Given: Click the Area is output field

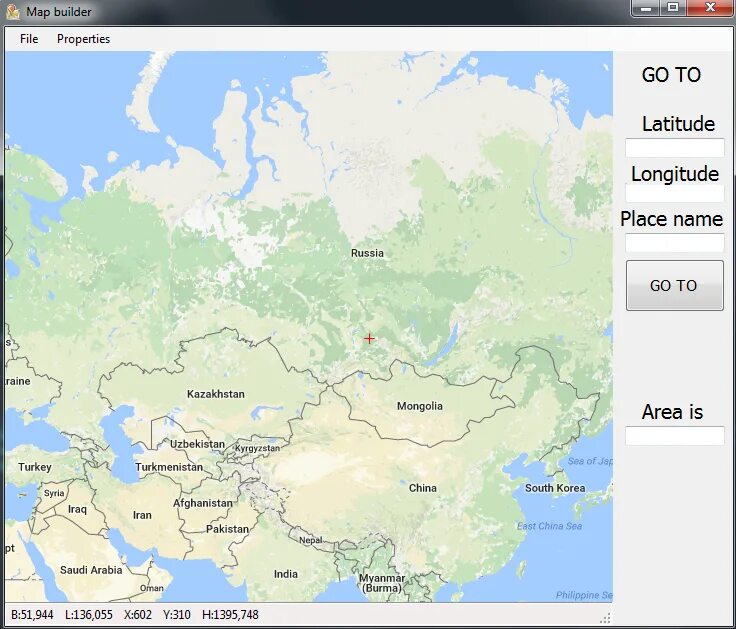Looking at the screenshot, I should (675, 436).
